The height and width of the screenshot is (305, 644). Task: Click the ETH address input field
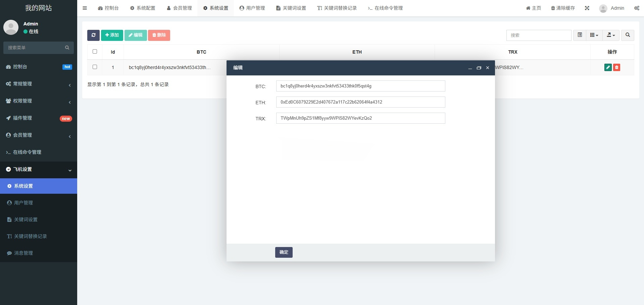[x=360, y=102]
